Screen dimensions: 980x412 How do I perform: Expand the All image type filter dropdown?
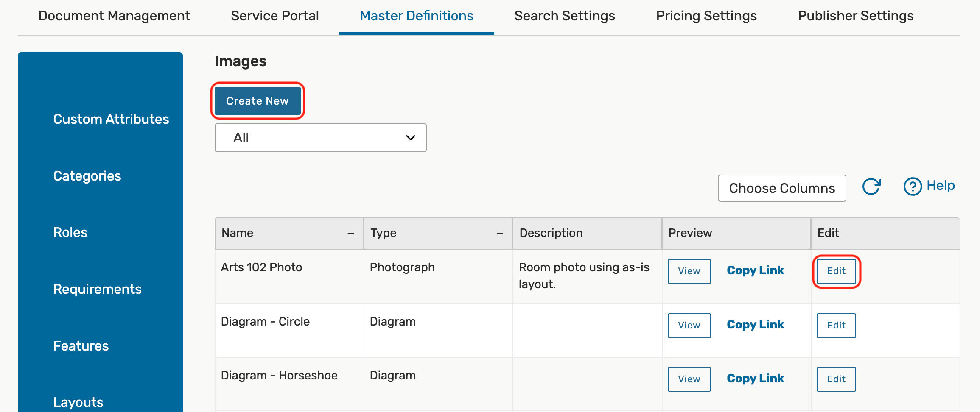320,138
